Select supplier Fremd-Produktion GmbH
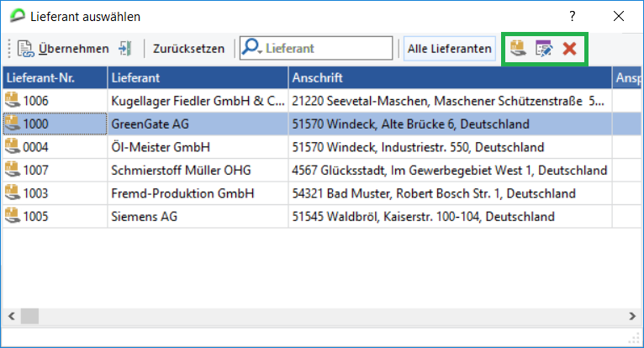 click(182, 193)
